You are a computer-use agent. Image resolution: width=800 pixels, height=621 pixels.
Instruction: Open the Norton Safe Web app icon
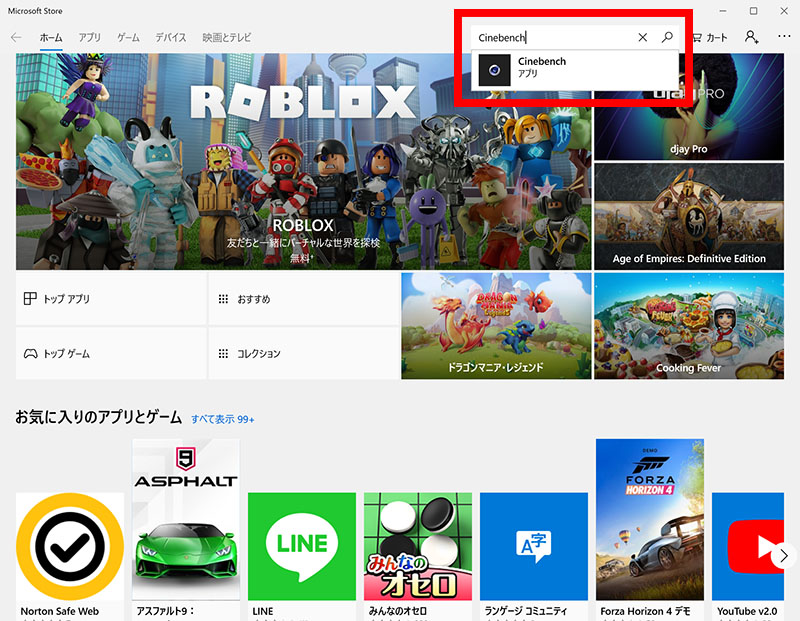click(70, 546)
